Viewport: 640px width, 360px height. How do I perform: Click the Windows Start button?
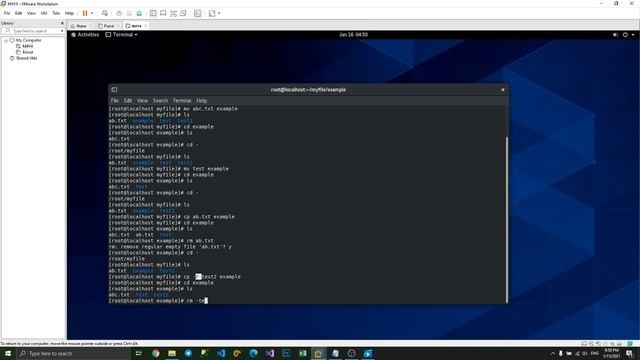(7, 353)
